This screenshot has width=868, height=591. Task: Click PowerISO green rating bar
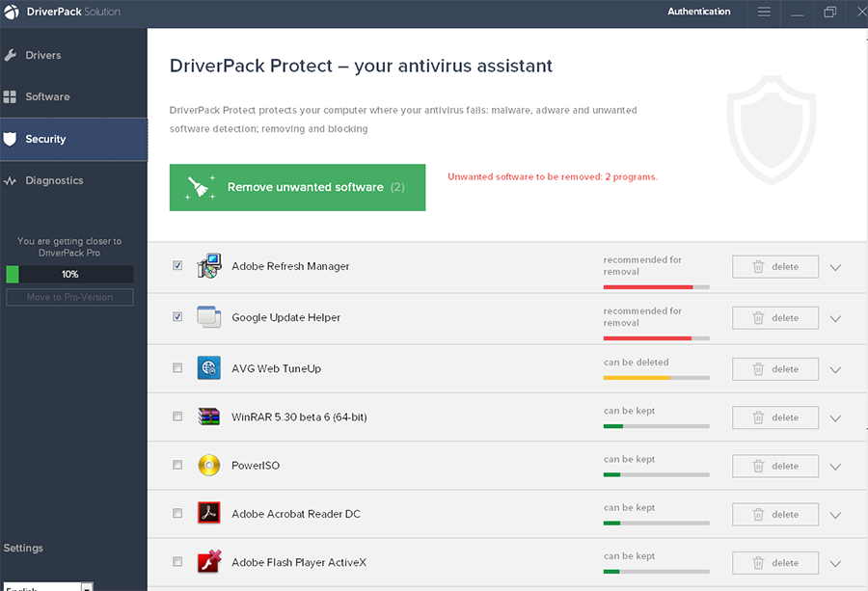pyautogui.click(x=656, y=474)
